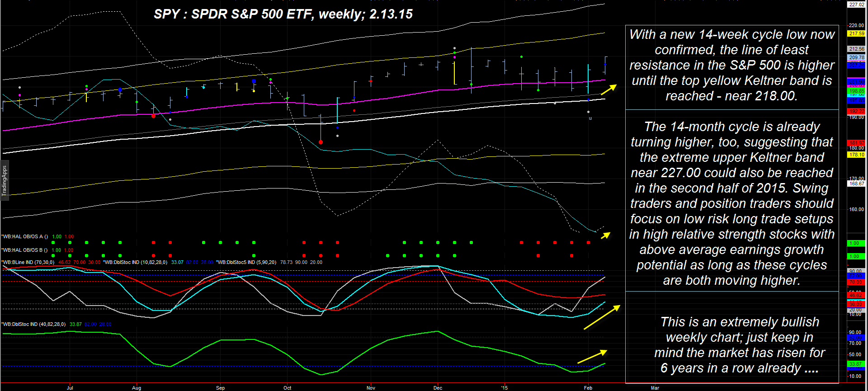Open the TradingApps side tab
The image size is (868, 391).
tap(4, 180)
